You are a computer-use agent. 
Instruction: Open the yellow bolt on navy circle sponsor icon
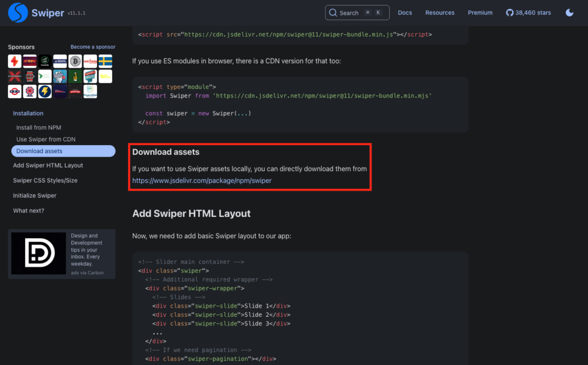pos(45,91)
